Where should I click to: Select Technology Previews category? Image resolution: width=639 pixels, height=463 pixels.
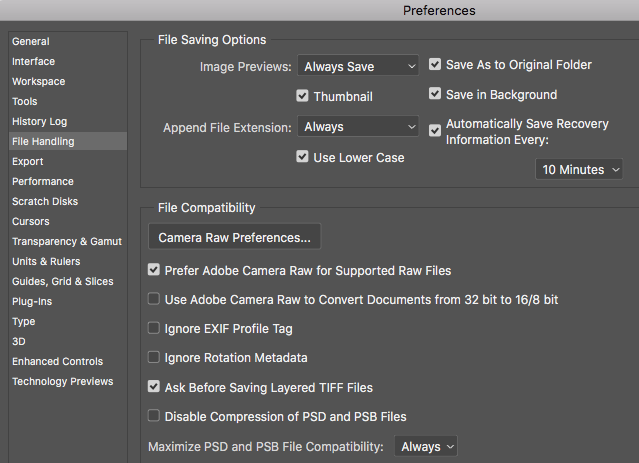coord(62,381)
